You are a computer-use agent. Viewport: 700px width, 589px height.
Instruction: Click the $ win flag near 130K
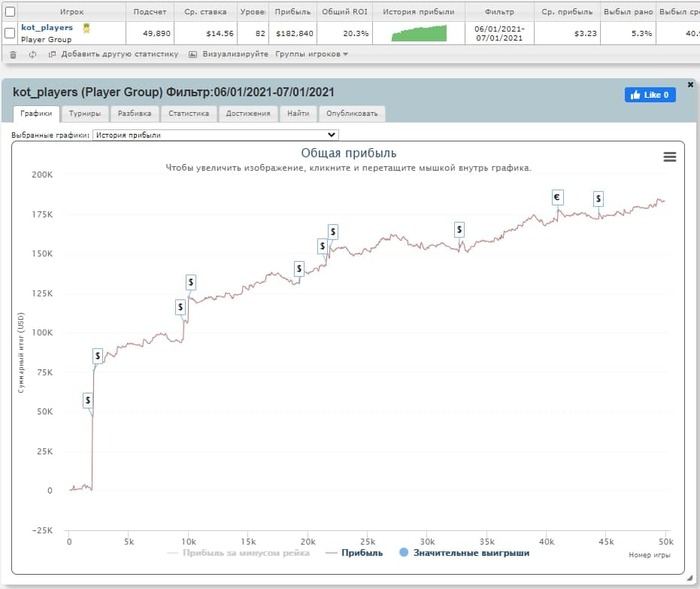coord(191,282)
